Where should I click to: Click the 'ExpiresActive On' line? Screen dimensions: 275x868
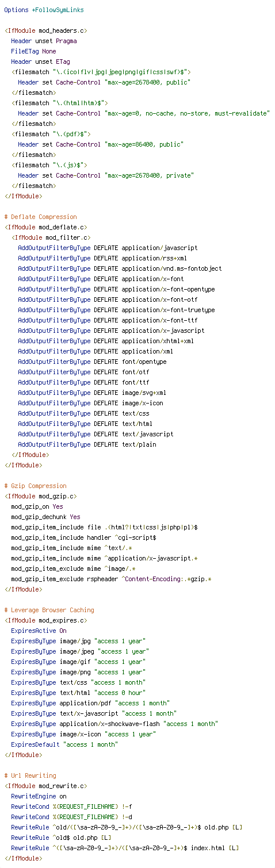pos(39,631)
